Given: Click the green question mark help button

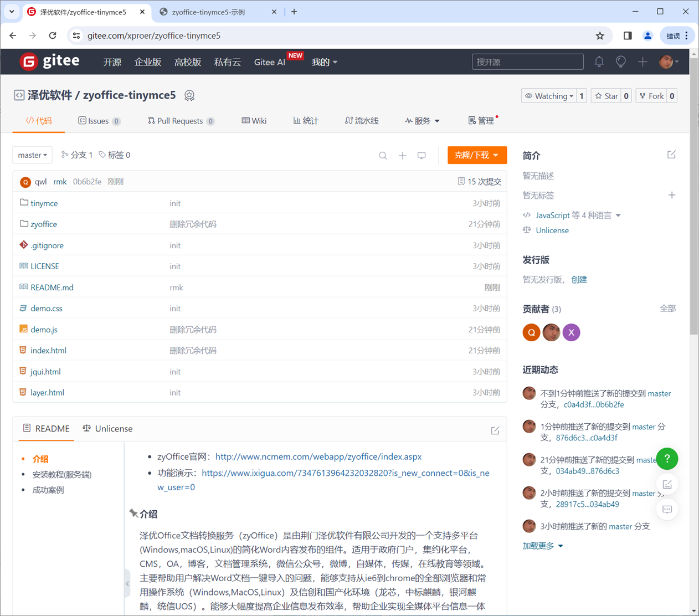Looking at the screenshot, I should pos(667,459).
